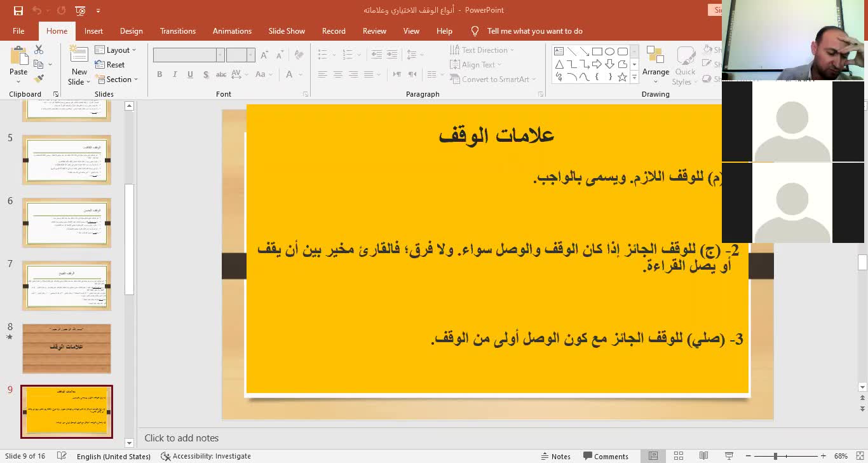Click the Font Color A button
The width and height of the screenshot is (868, 463).
(x=289, y=74)
